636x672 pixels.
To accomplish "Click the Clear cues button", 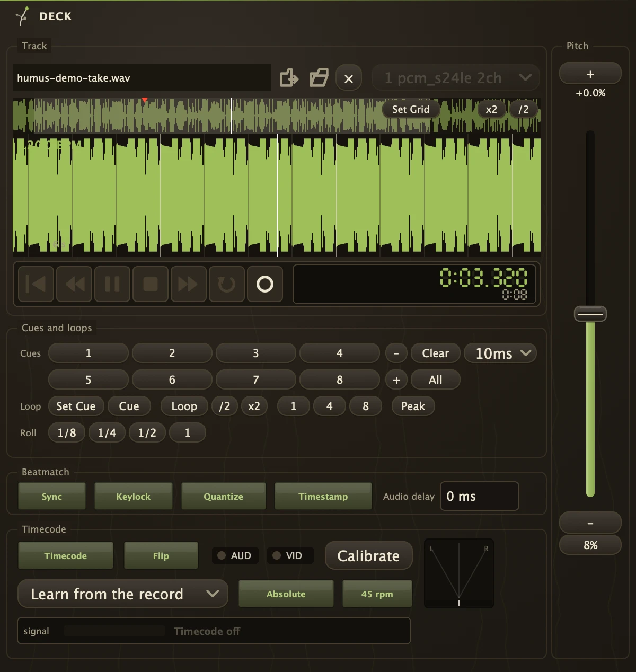I will 435,353.
